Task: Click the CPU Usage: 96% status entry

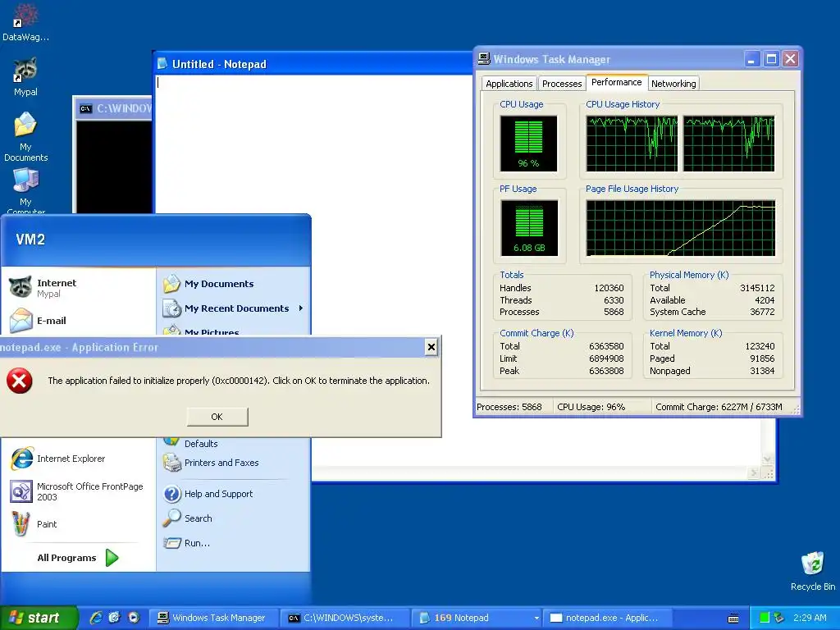Action: (x=591, y=407)
